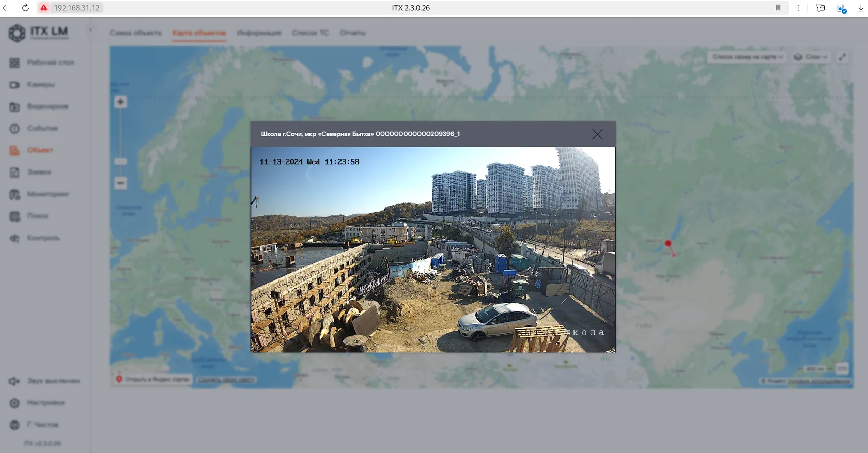The image size is (868, 453).
Task: Click the Создать свою карту link
Action: point(227,380)
